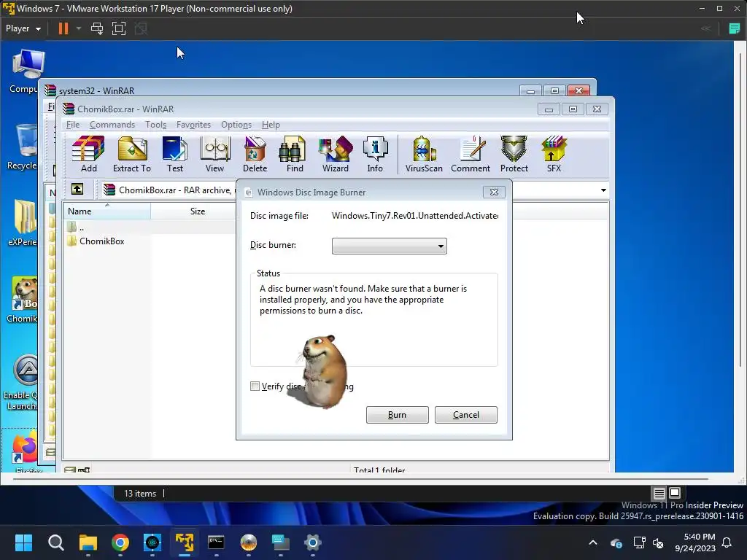Screen dimensions: 747x560
Task: Click the clock showing 5:40 PM
Action: coord(695,542)
